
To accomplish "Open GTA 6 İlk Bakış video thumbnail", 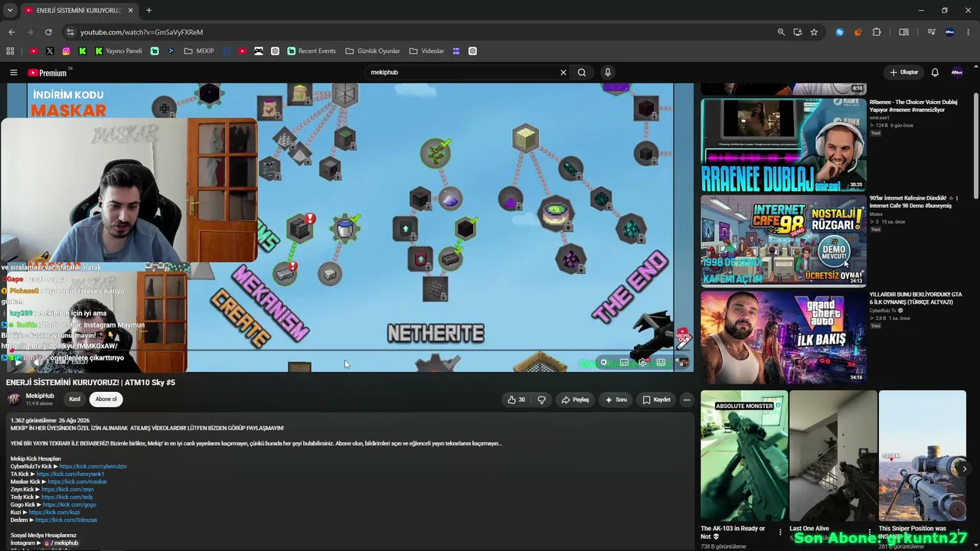I will coord(783,337).
